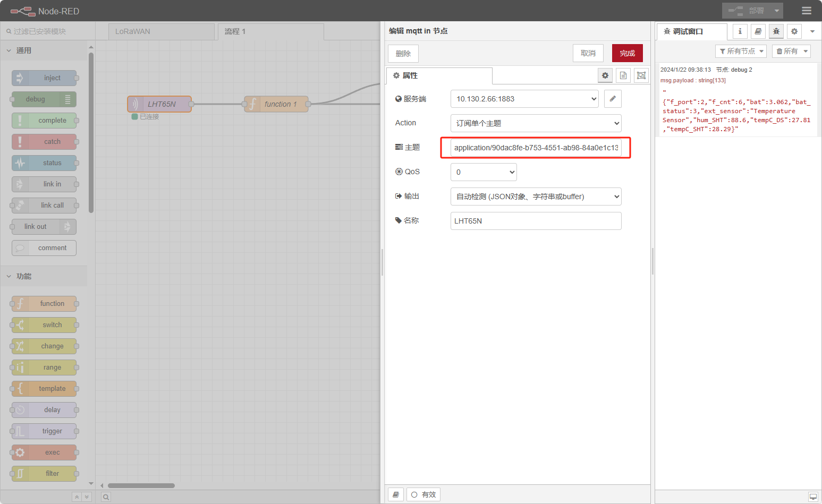This screenshot has width=822, height=504.
Task: Open the 所有节点 debug filter dropdown
Action: [741, 51]
